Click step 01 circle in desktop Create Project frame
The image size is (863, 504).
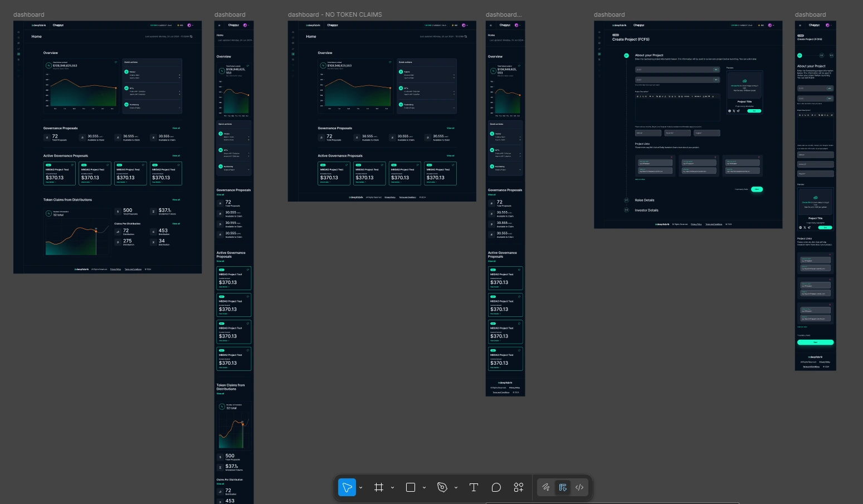click(626, 56)
